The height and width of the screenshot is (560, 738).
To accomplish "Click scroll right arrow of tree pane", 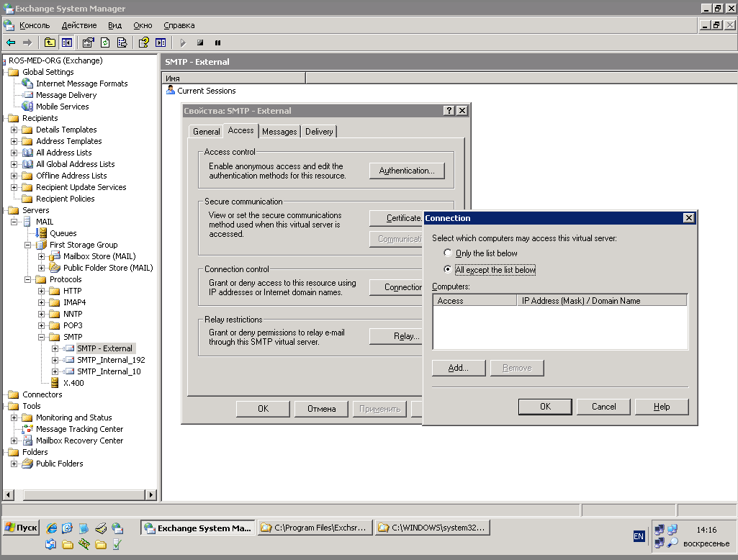I will tap(150, 495).
